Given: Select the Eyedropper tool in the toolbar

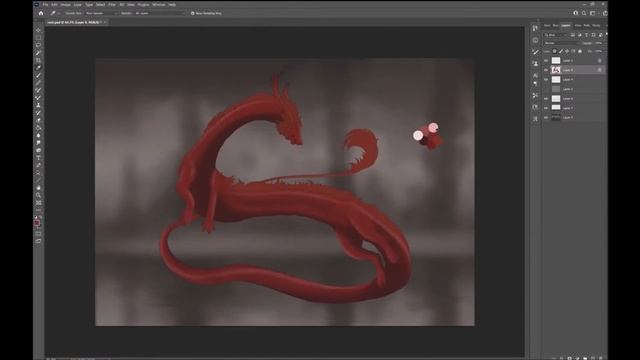Looking at the screenshot, I should point(39,68).
